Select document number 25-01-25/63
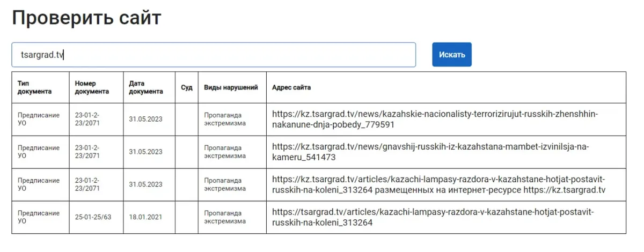The height and width of the screenshot is (252, 644). (94, 218)
